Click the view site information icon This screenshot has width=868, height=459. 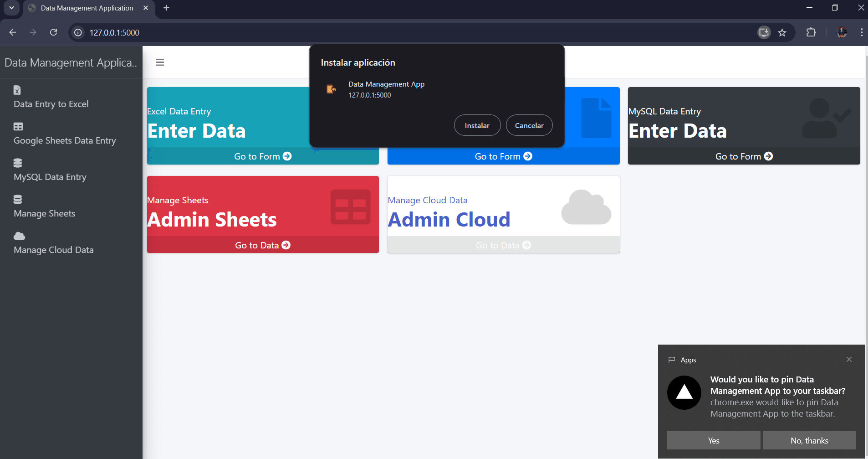[x=78, y=32]
